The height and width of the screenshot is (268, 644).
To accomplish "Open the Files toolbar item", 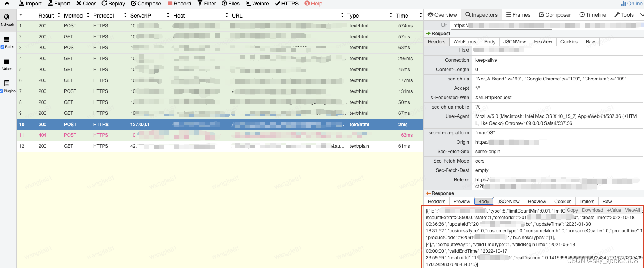I will click(x=231, y=4).
